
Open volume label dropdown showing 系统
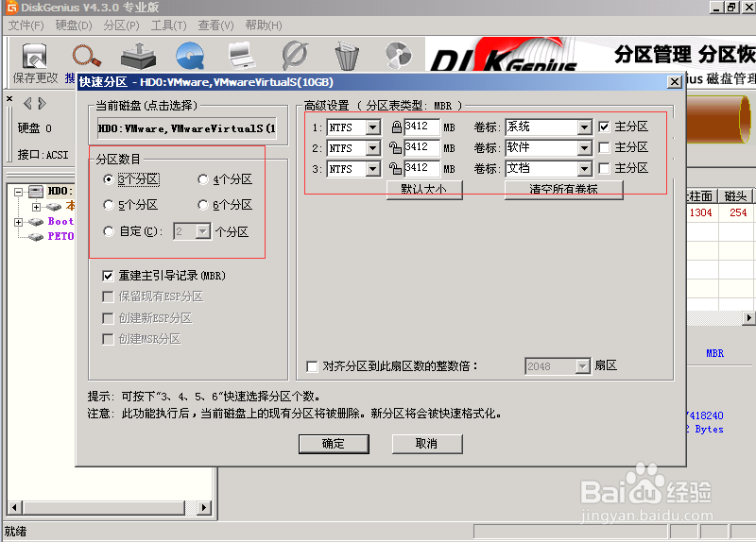click(x=584, y=127)
